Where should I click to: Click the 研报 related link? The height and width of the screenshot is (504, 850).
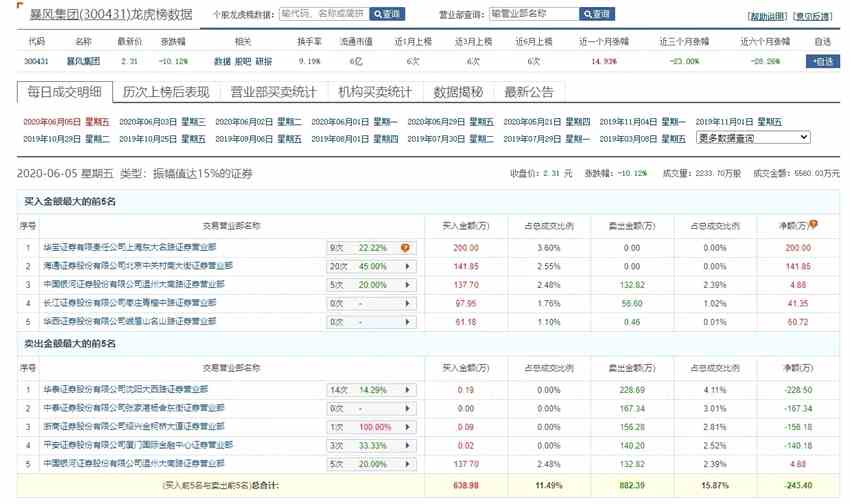point(263,62)
